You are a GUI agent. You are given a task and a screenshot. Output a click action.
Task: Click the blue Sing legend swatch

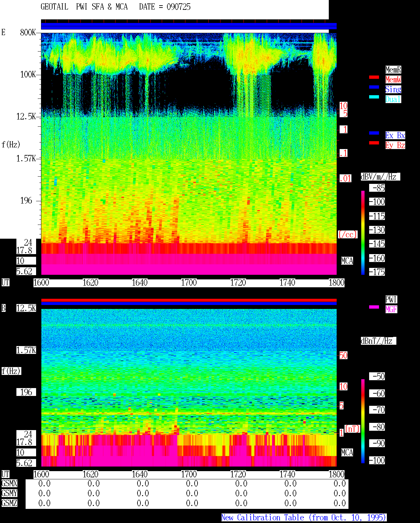374,87
